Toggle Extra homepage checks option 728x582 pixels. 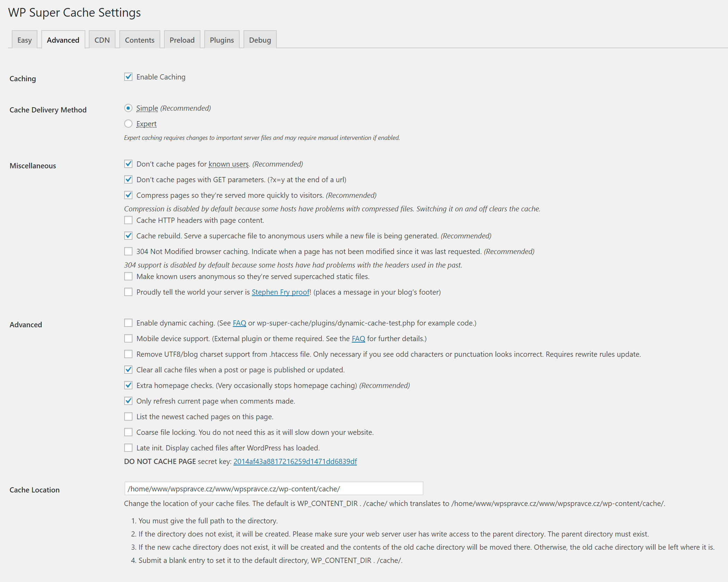pyautogui.click(x=128, y=385)
